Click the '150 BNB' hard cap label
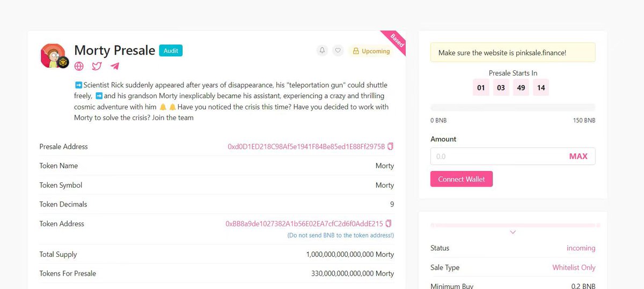Screen dimensions: 644x289 pyautogui.click(x=584, y=120)
